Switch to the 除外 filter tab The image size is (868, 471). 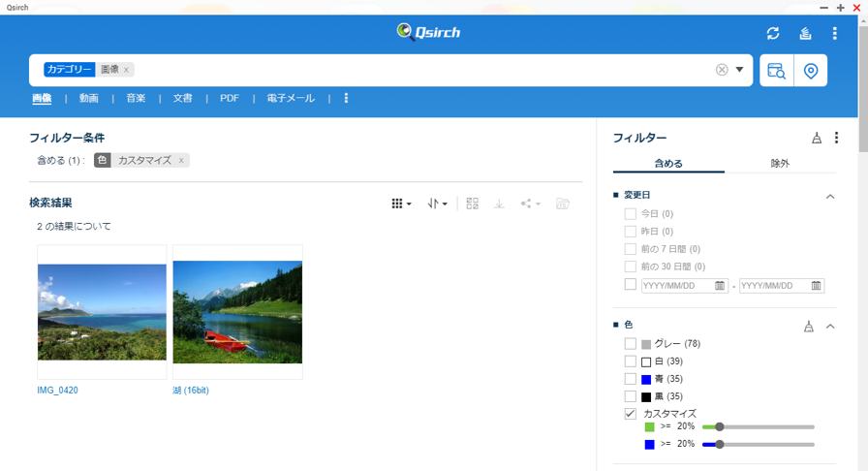[780, 163]
